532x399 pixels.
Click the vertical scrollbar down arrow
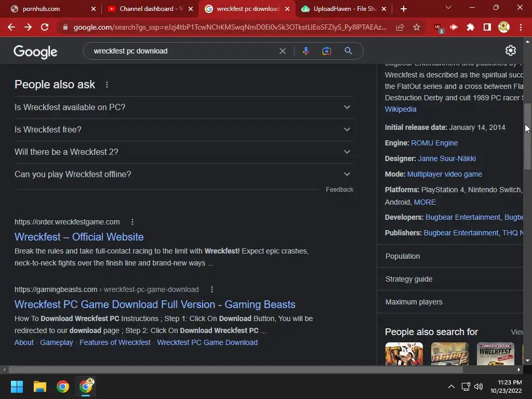tap(527, 361)
